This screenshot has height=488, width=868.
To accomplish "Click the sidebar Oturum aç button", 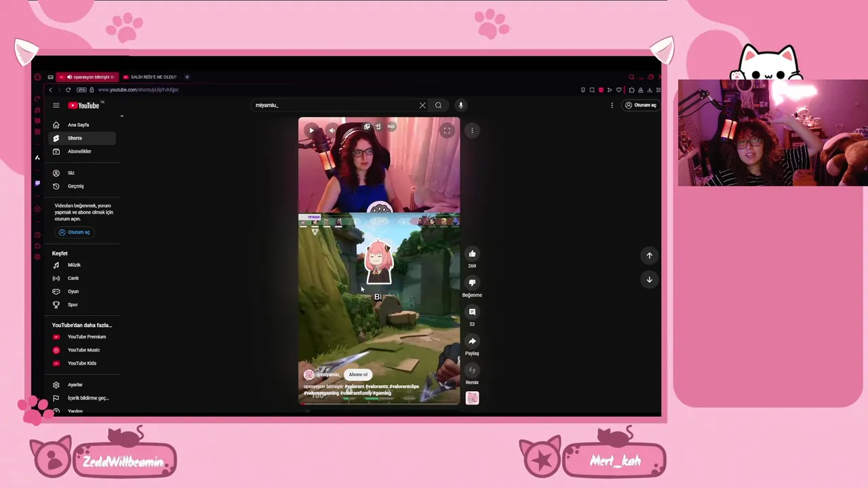I will (x=74, y=232).
